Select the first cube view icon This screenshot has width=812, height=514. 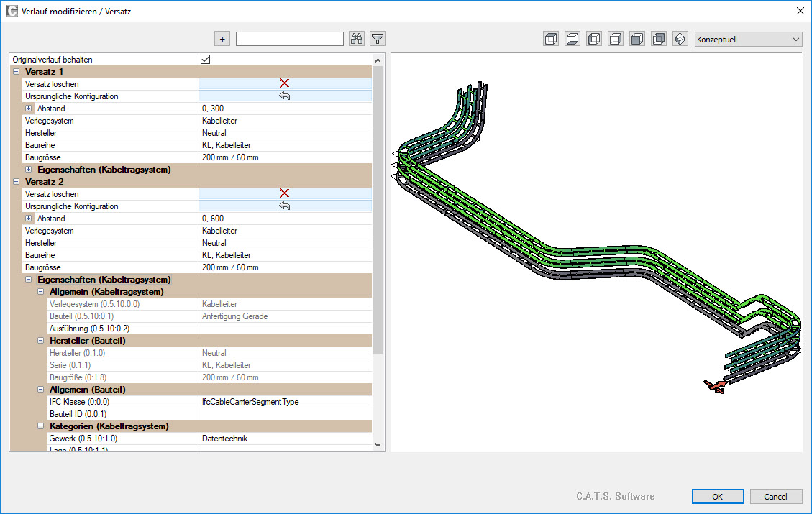[551, 39]
